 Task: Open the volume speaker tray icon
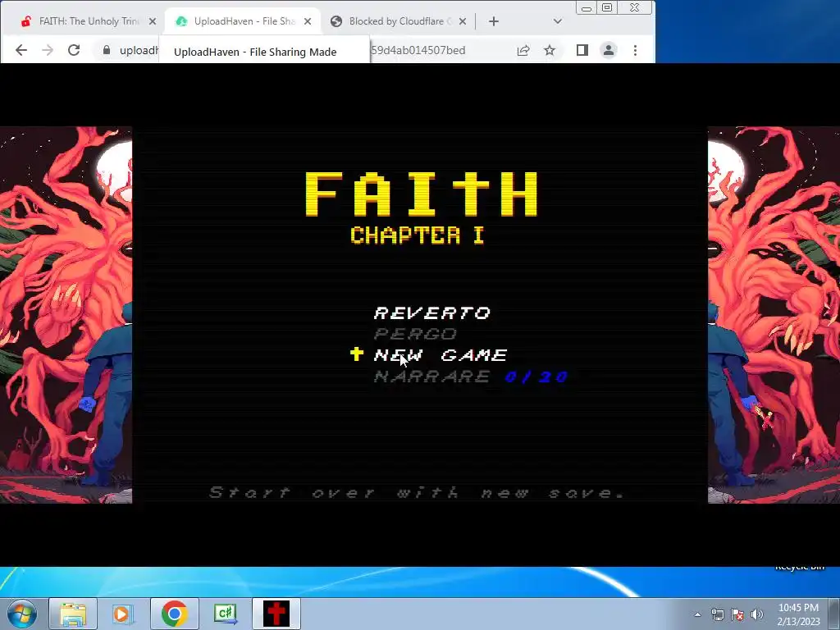pyautogui.click(x=757, y=614)
